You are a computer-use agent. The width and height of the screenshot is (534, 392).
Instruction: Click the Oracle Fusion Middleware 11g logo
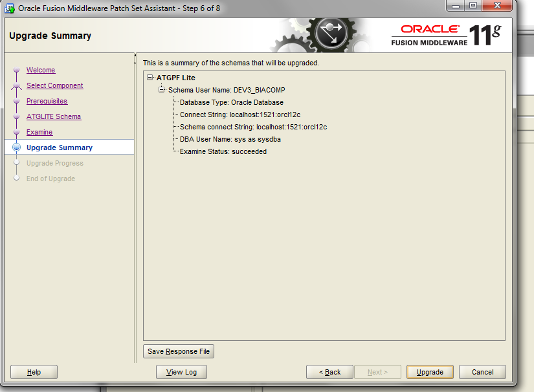tap(446, 35)
